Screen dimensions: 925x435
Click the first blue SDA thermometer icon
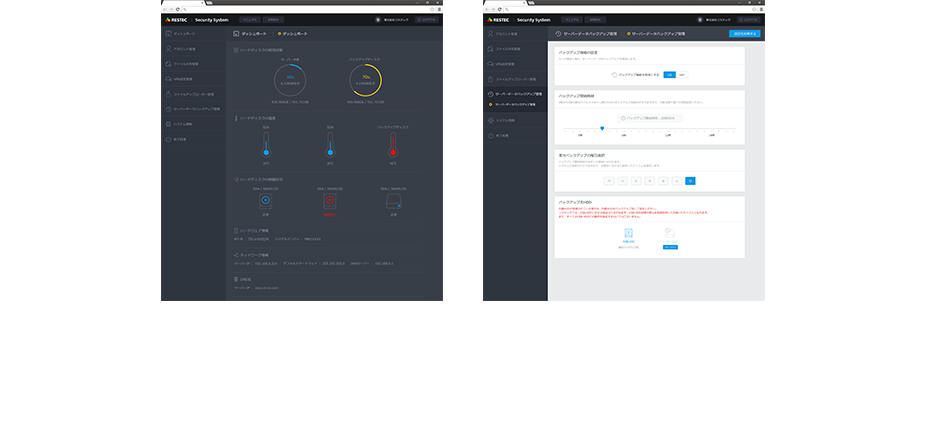pyautogui.click(x=266, y=145)
